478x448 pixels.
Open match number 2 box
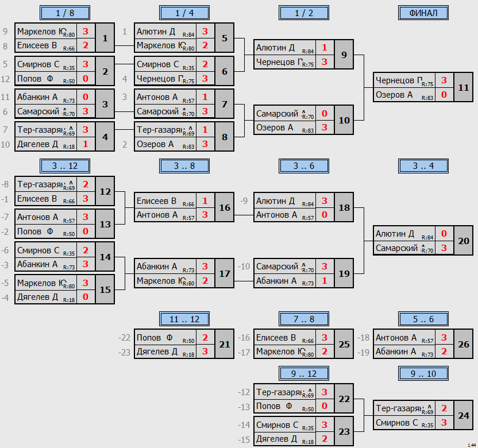point(105,71)
